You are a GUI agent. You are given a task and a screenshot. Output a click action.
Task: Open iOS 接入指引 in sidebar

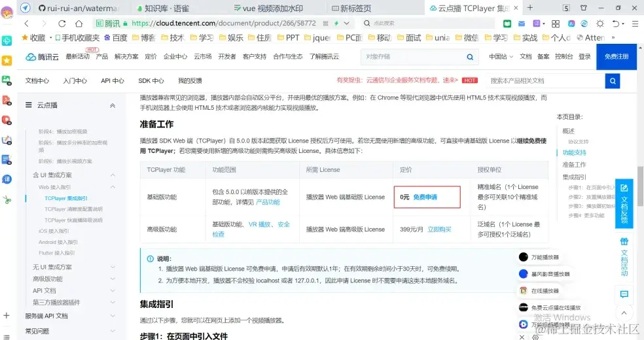54,231
